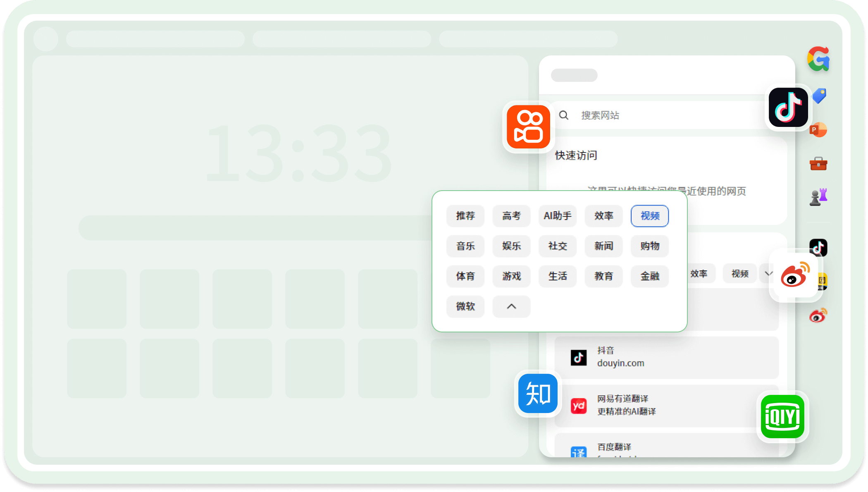Select the AI助手 category

(558, 216)
